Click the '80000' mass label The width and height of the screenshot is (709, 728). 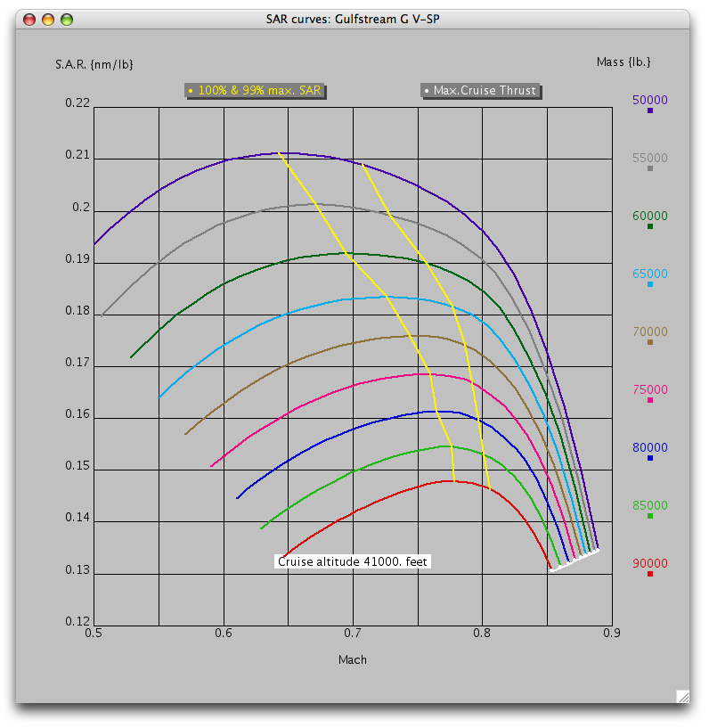(x=650, y=447)
